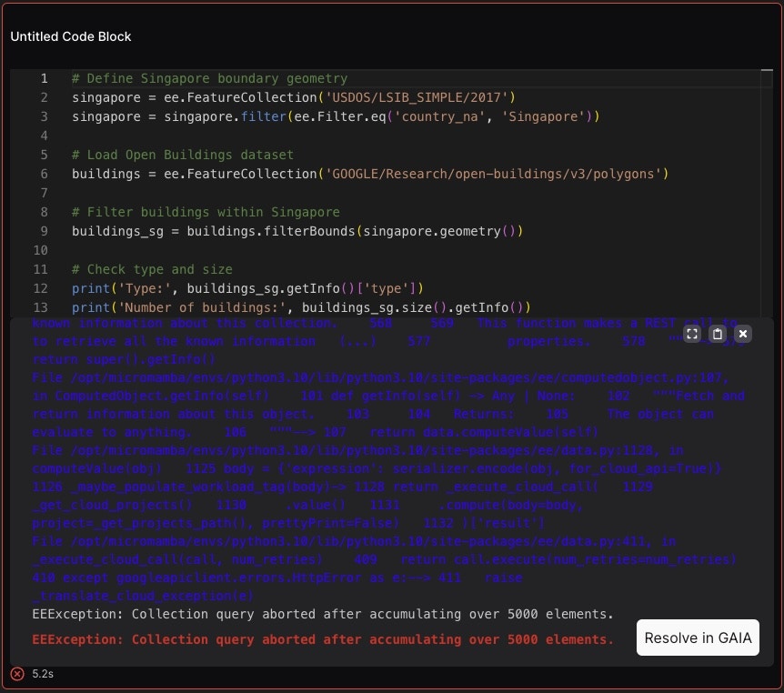Close the error output panel
The height and width of the screenshot is (693, 784).
point(743,334)
